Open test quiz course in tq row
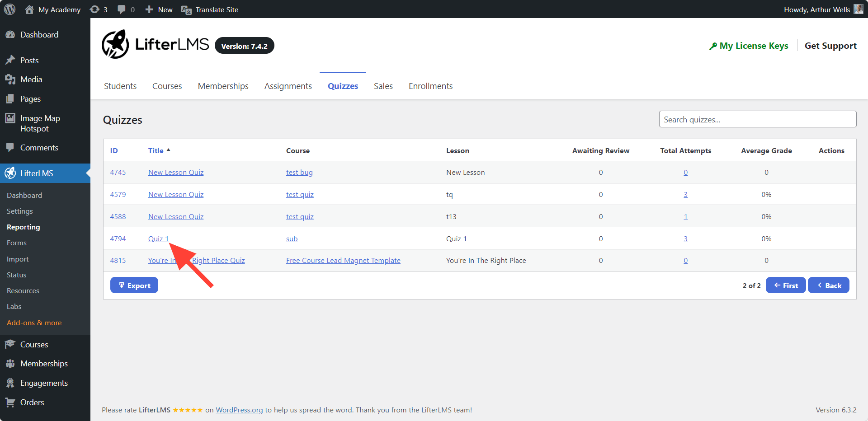This screenshot has width=868, height=421. click(x=300, y=194)
